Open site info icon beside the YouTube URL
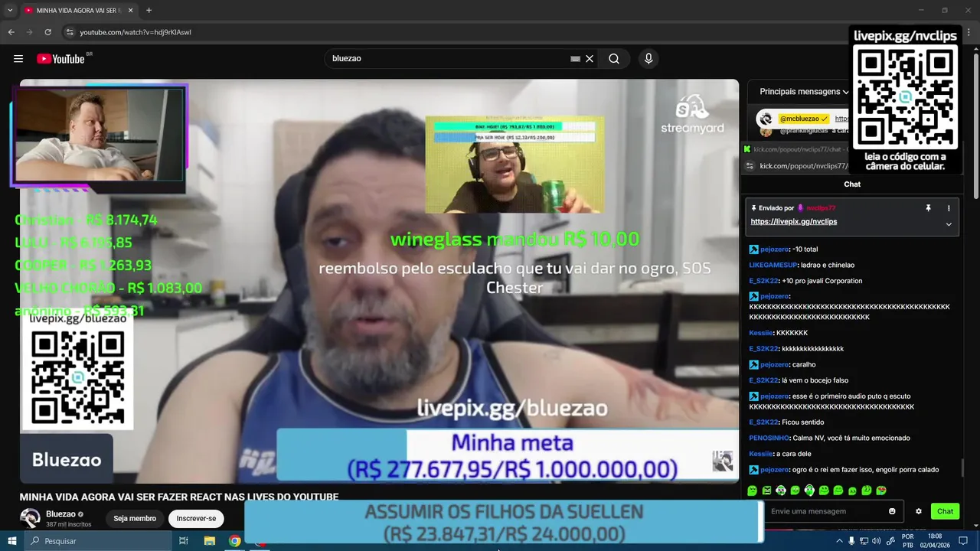This screenshot has height=551, width=980. (x=69, y=32)
